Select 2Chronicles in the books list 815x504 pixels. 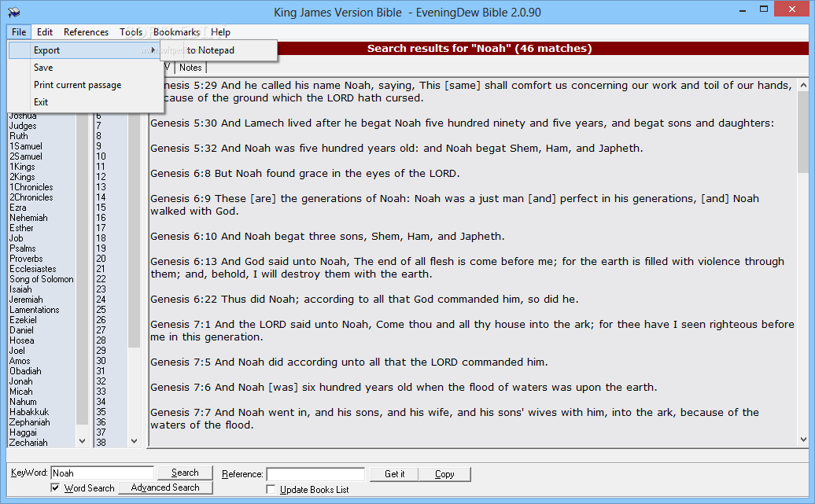[x=31, y=197]
